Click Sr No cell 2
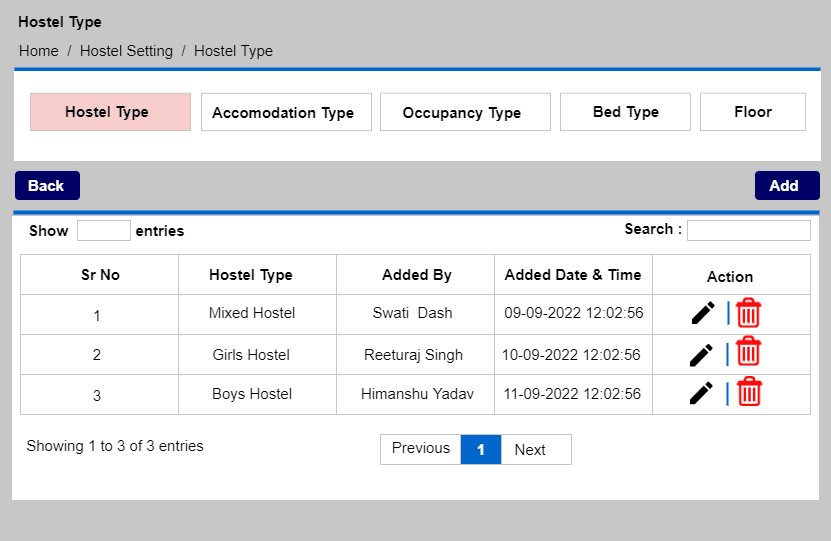Viewport: 831px width, 541px height. point(100,354)
